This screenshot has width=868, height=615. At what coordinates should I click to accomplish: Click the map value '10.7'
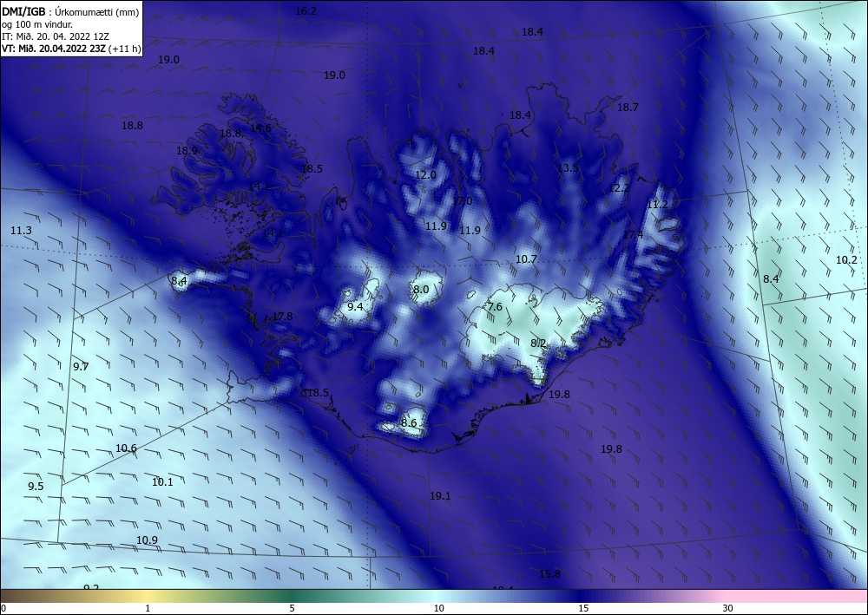(x=527, y=258)
